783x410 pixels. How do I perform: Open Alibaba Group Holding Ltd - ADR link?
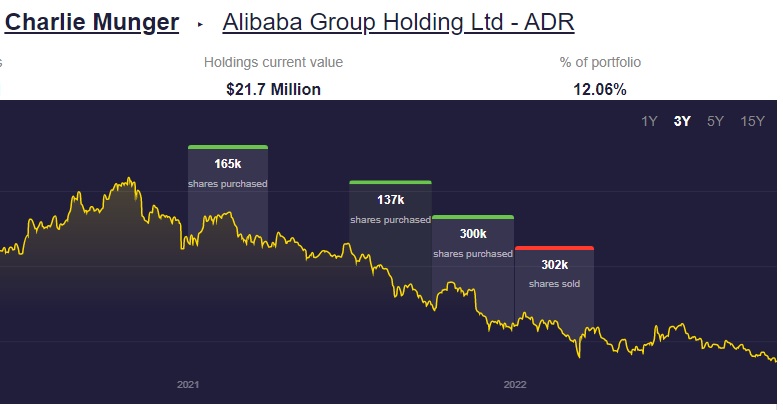point(398,22)
